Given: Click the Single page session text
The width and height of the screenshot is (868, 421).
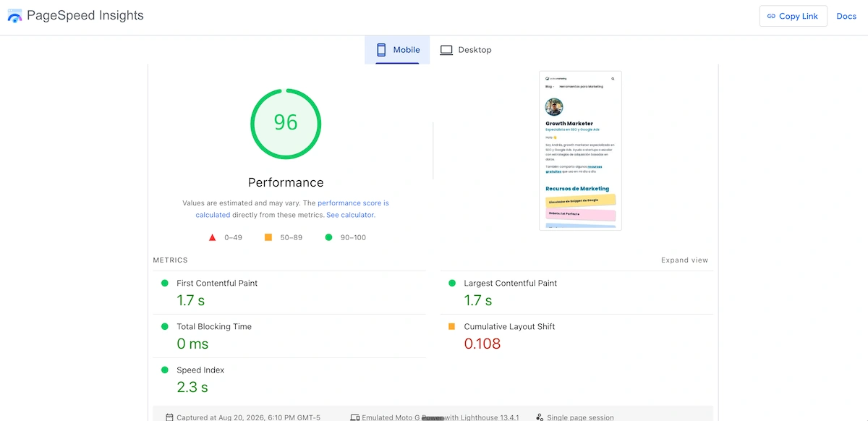Looking at the screenshot, I should [580, 417].
